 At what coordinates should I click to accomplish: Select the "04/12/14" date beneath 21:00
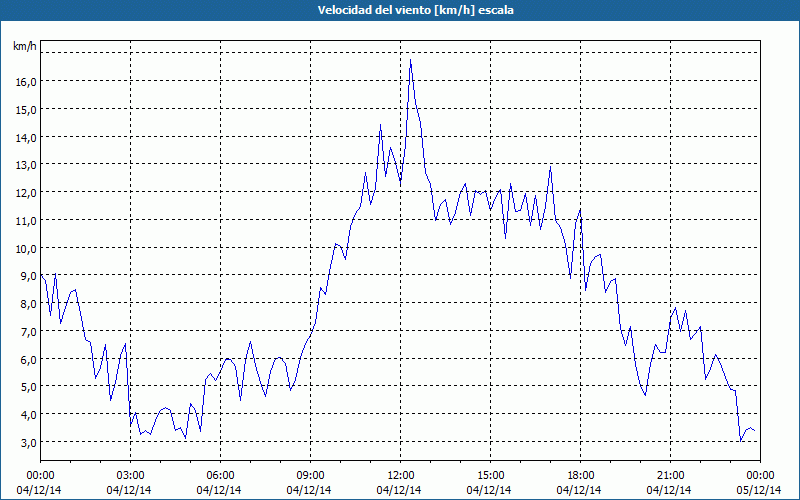669,490
